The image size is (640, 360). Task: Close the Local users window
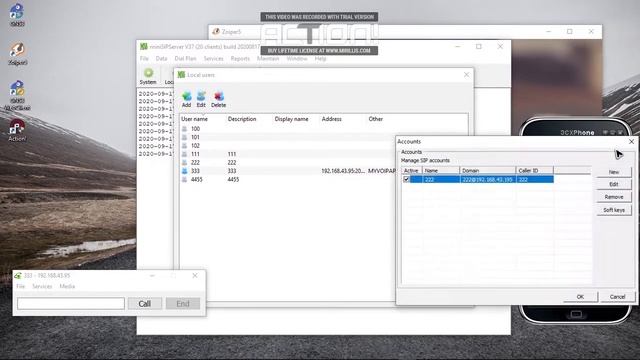[467, 75]
